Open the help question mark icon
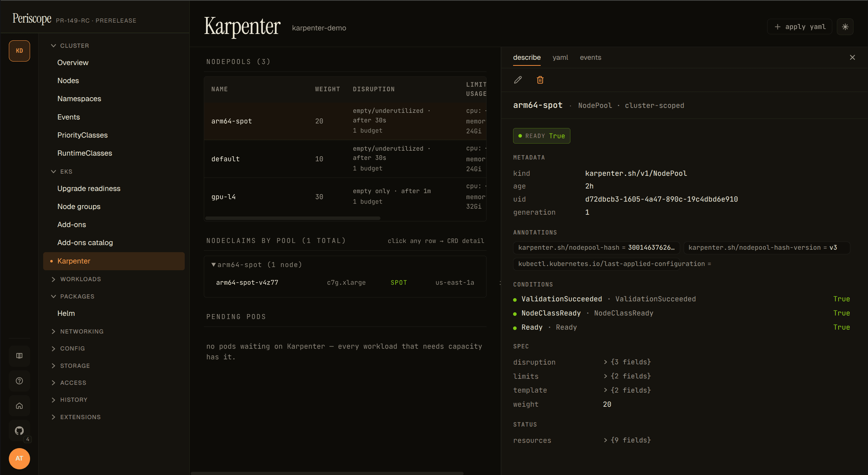This screenshot has height=475, width=868. click(x=19, y=381)
